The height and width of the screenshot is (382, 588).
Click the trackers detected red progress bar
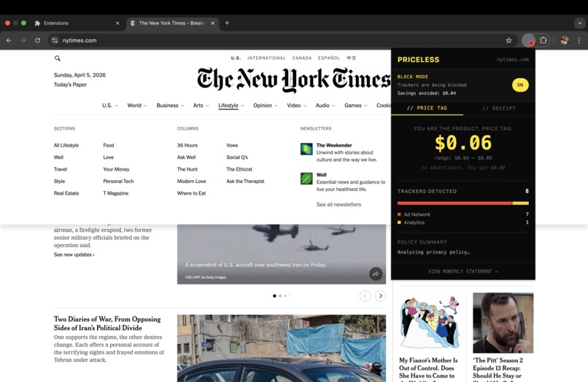pyautogui.click(x=454, y=203)
